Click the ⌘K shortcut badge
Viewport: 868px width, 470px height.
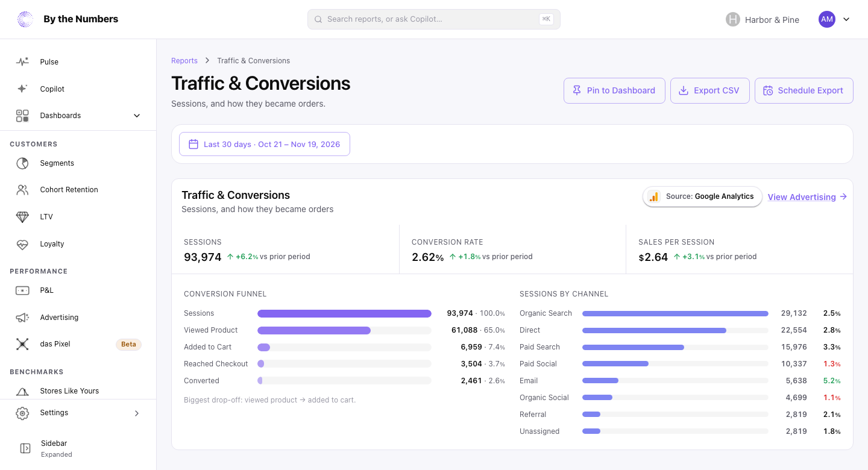[x=546, y=19]
